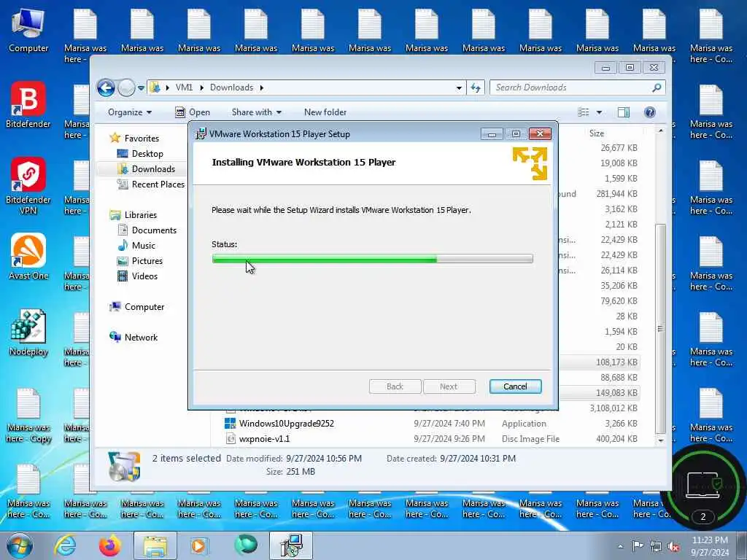747x560 pixels.
Task: Open Windows Explorer taskbar button
Action: pos(155,545)
